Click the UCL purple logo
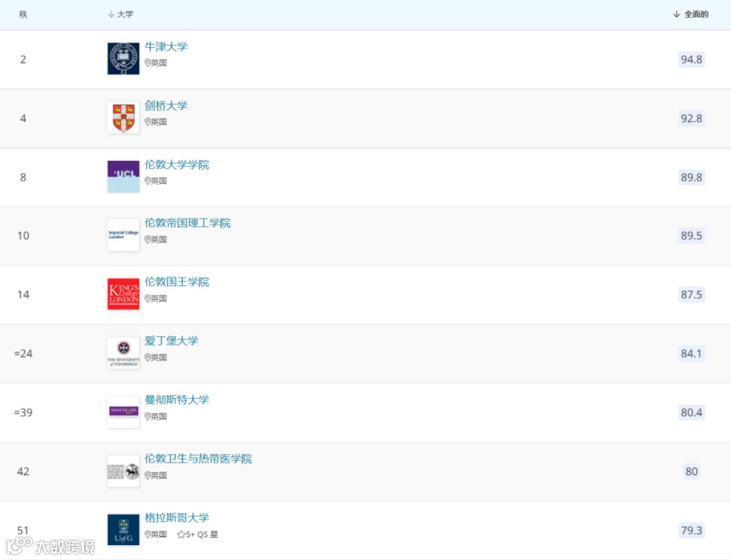The height and width of the screenshot is (560, 731). (x=124, y=177)
